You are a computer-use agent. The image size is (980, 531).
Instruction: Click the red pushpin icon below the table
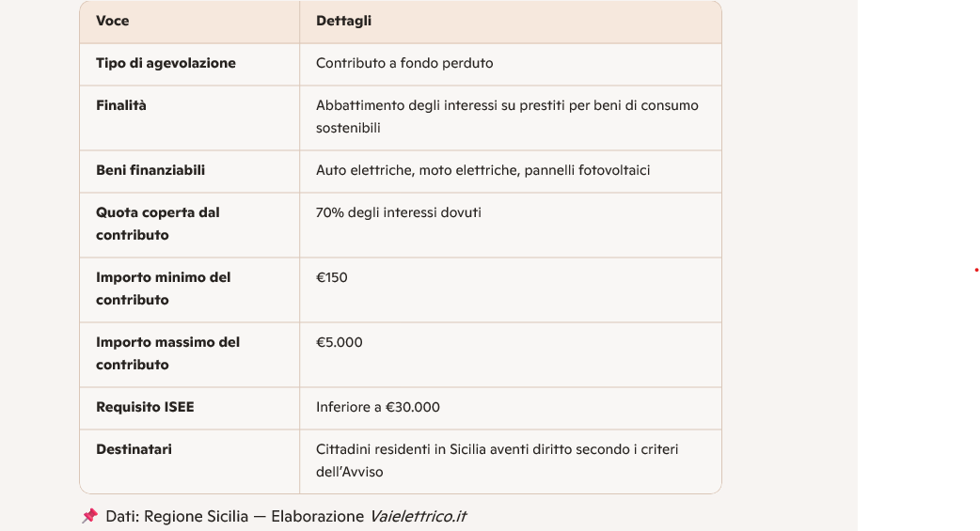point(89,516)
